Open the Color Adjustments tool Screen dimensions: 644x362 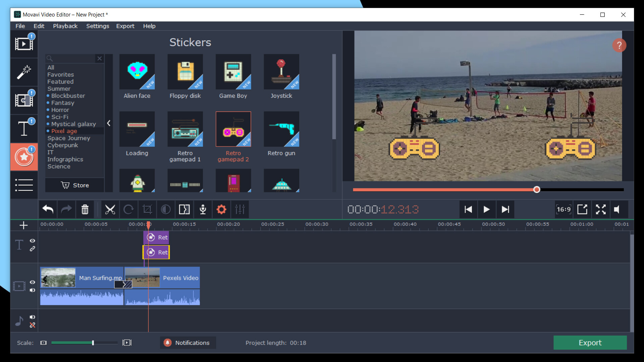[x=165, y=209]
